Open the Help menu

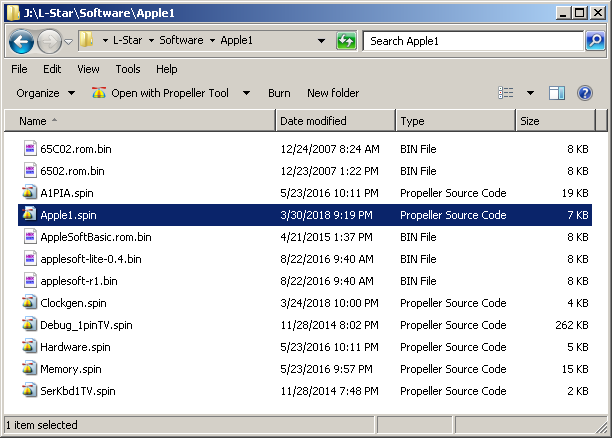[167, 69]
